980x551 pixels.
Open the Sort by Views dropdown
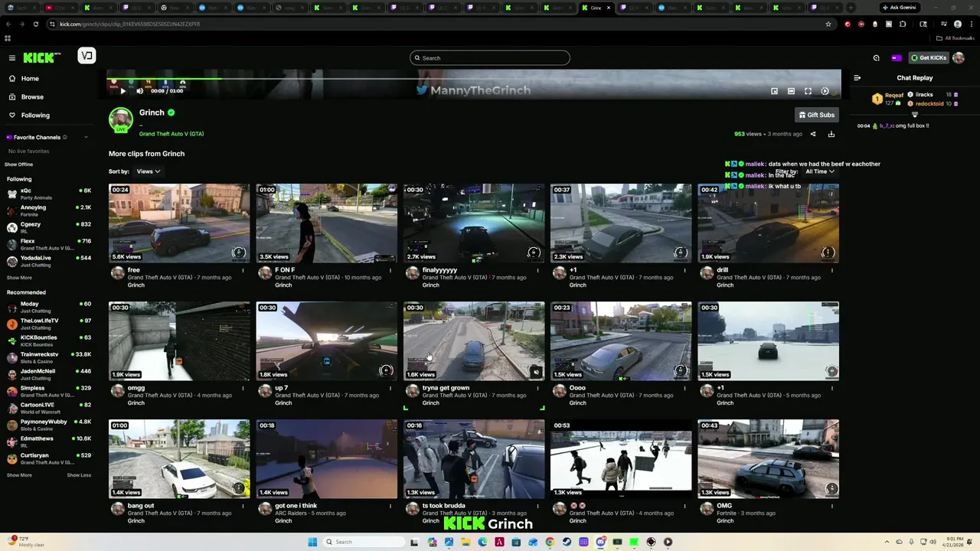tap(149, 171)
